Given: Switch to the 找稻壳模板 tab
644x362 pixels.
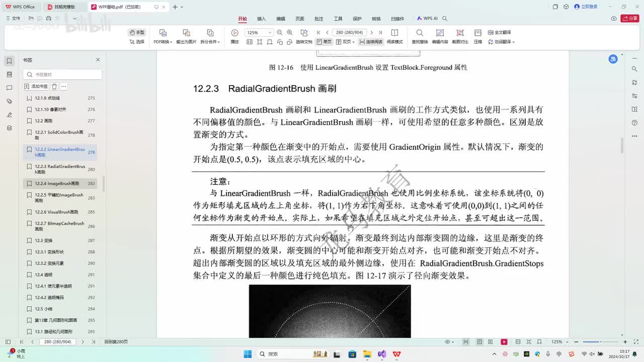Looking at the screenshot, I should point(64,7).
